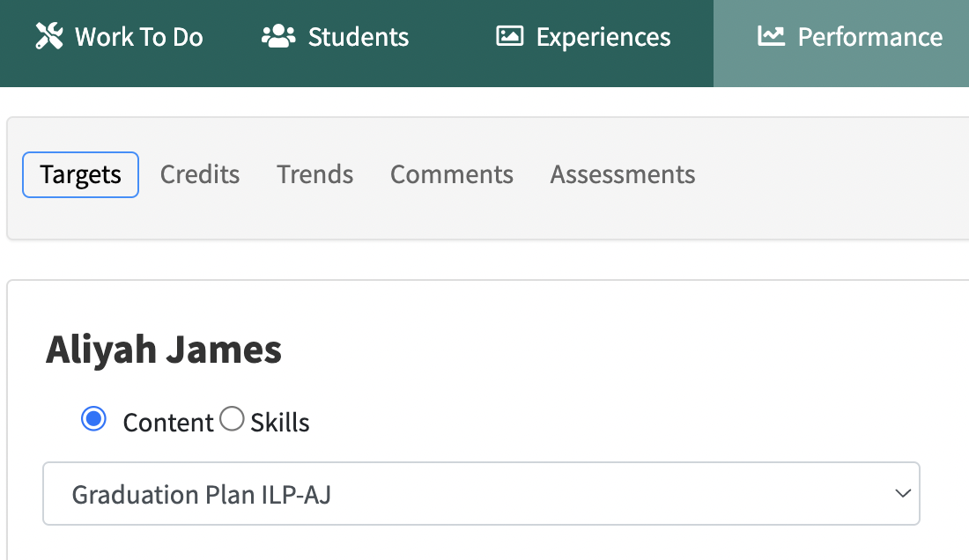Image resolution: width=969 pixels, height=560 pixels.
Task: Click the Content radio label text
Action: pyautogui.click(x=167, y=423)
